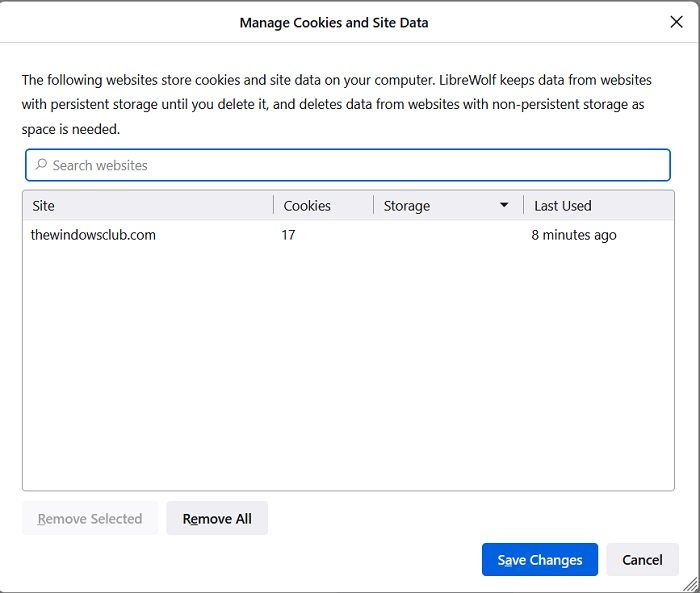Screen dimensions: 700x593
Task: Click the cookie count 17 cell
Action: click(289, 236)
